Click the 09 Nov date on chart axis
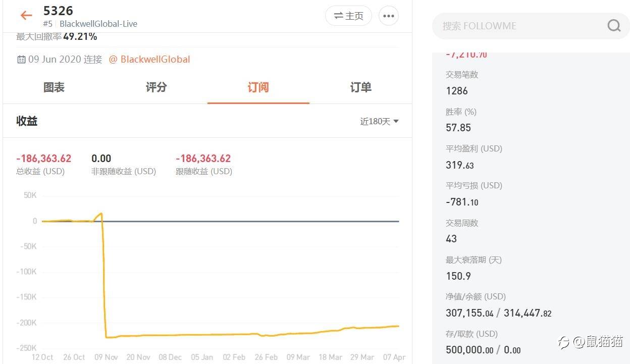The image size is (630, 364). click(106, 357)
